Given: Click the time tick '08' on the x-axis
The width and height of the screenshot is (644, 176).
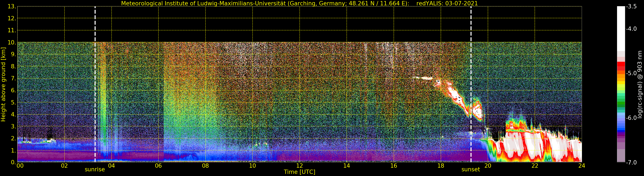Looking at the screenshot, I should pos(205,166).
